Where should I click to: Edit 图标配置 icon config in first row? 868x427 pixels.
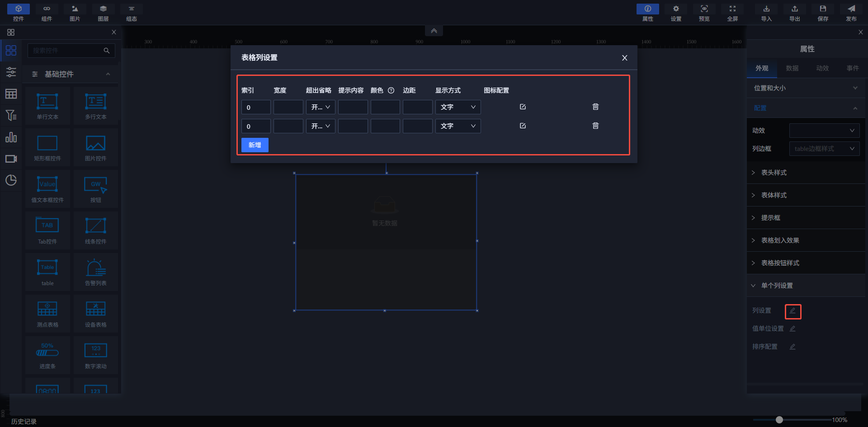523,107
